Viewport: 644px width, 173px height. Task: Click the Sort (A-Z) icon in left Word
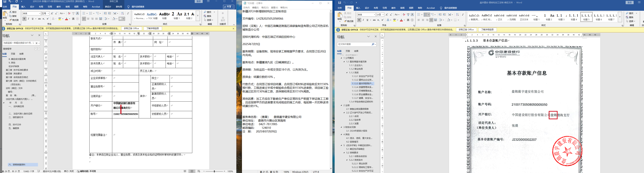122,13
